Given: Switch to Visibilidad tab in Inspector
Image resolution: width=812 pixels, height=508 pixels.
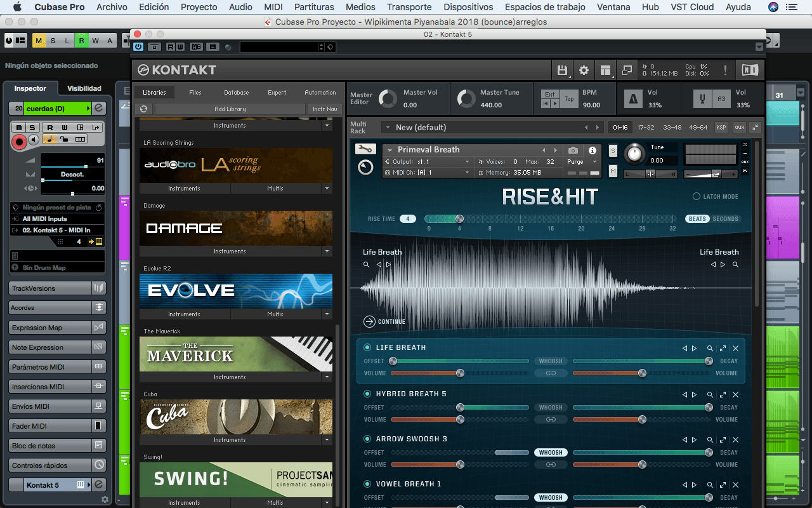Looking at the screenshot, I should [84, 89].
